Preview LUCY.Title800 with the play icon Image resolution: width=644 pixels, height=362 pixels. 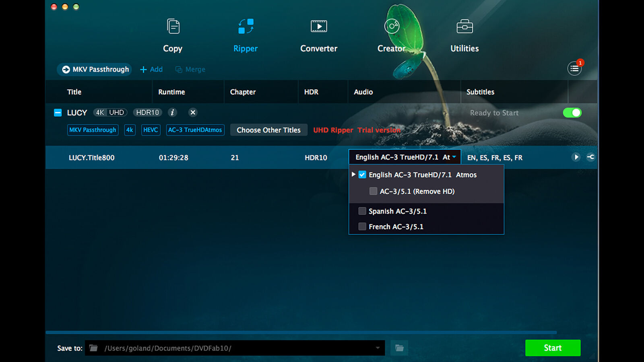click(x=576, y=157)
